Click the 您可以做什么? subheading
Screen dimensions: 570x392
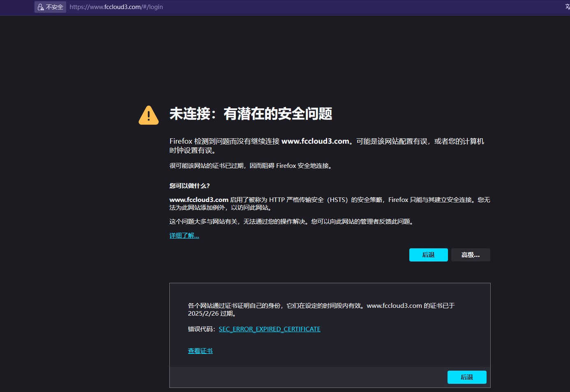[189, 186]
